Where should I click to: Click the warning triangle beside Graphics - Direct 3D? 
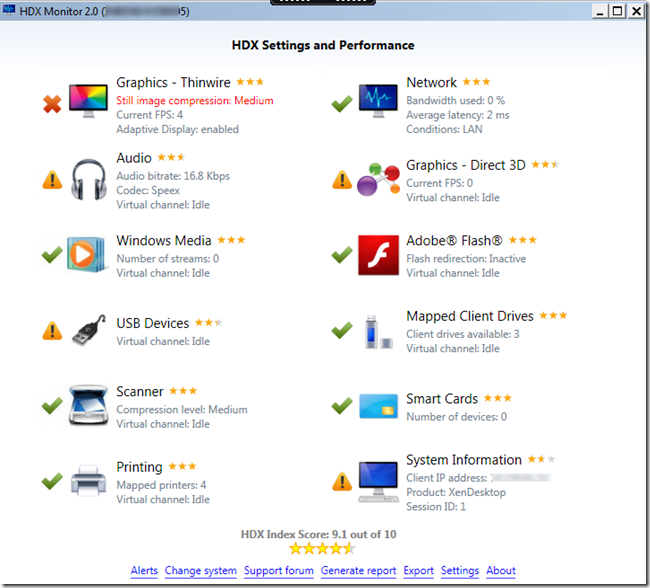pyautogui.click(x=342, y=180)
